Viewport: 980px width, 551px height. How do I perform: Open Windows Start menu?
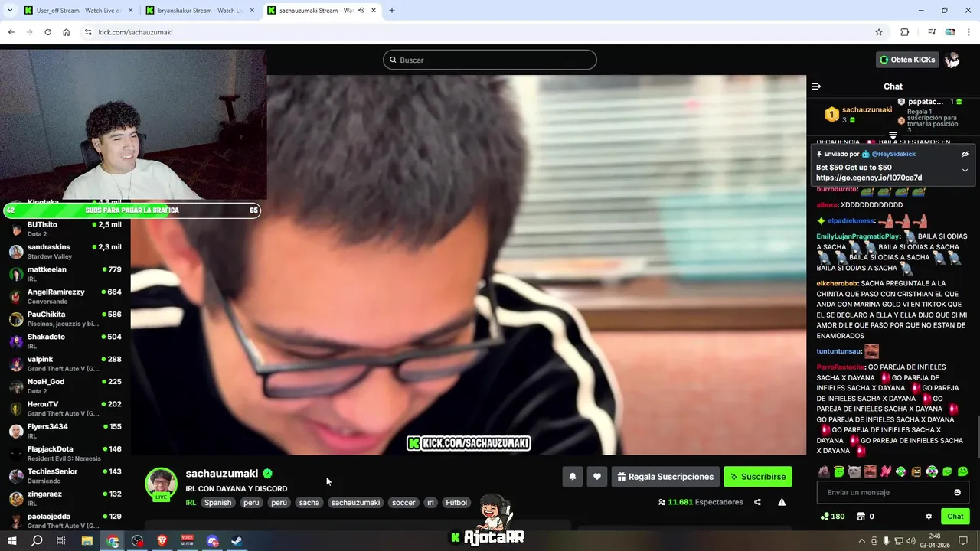pyautogui.click(x=12, y=541)
